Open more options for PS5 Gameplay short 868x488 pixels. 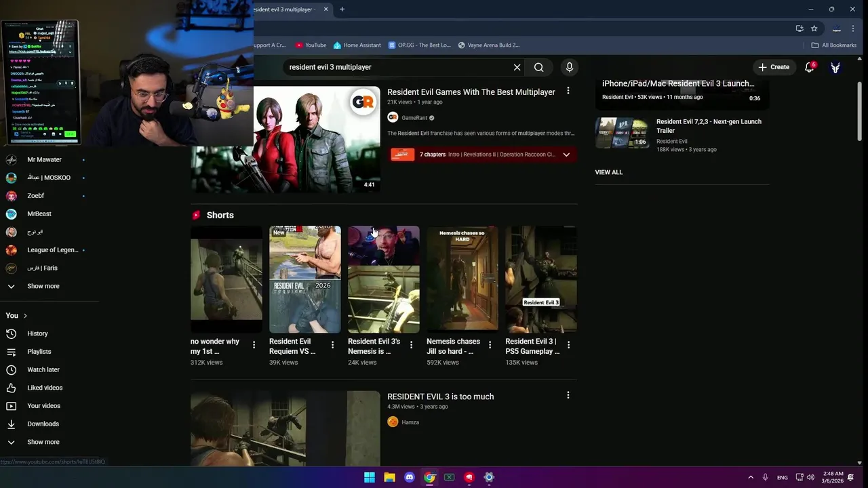(x=568, y=345)
